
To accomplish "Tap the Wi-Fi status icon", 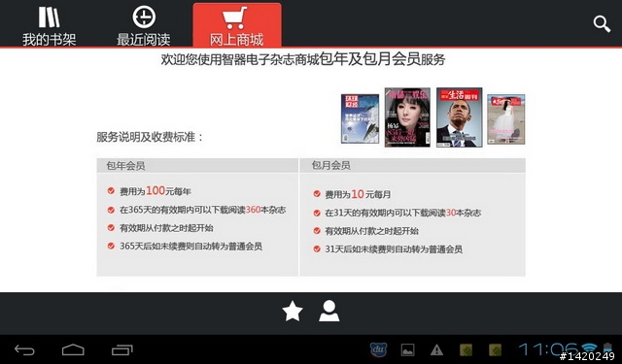I will tap(590, 347).
